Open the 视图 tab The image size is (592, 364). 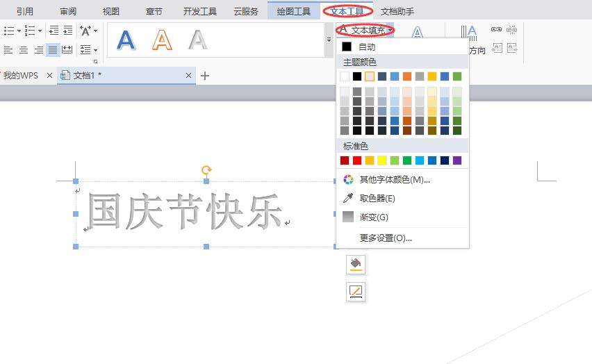(111, 11)
